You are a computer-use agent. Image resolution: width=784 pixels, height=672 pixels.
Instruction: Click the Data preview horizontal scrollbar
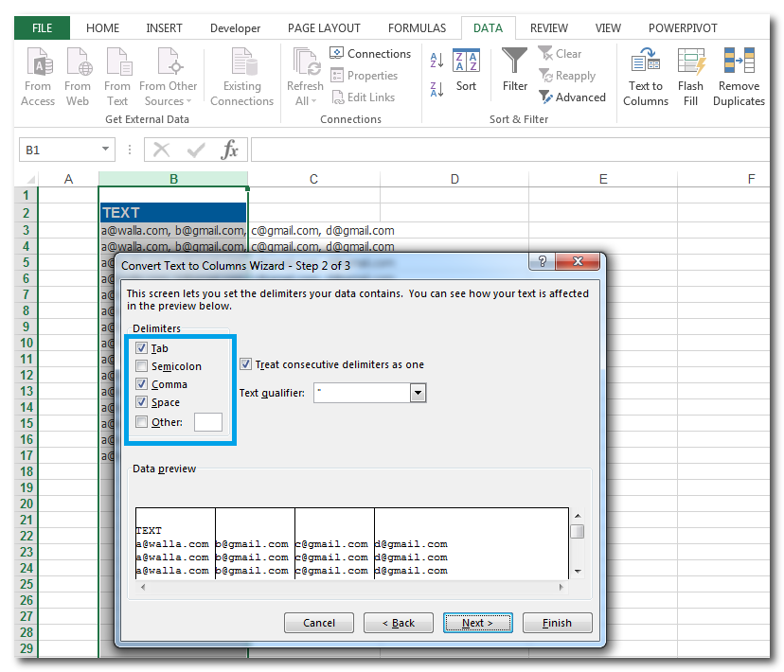coord(352,588)
